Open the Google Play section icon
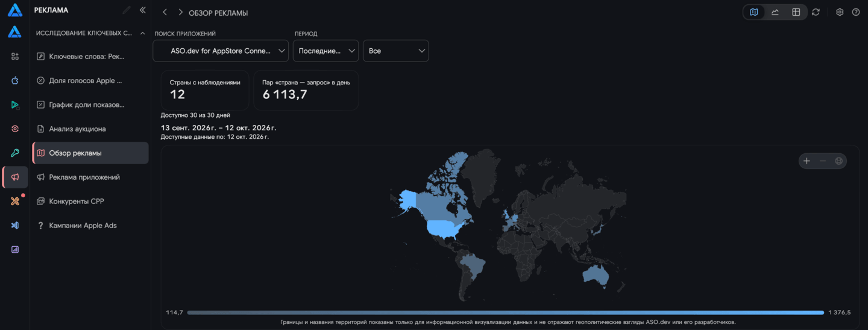Image resolution: width=868 pixels, height=330 pixels. click(x=15, y=104)
